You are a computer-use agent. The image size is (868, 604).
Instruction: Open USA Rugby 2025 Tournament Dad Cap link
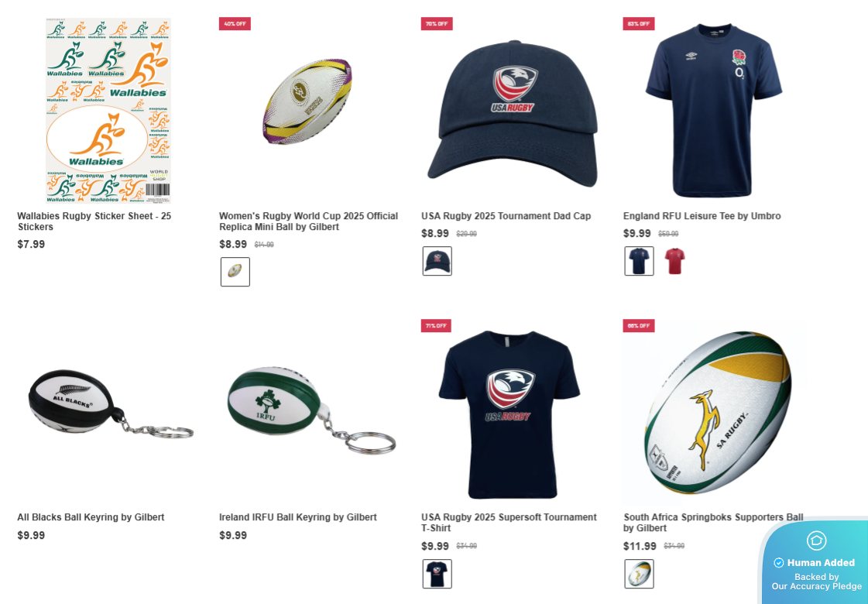(506, 216)
